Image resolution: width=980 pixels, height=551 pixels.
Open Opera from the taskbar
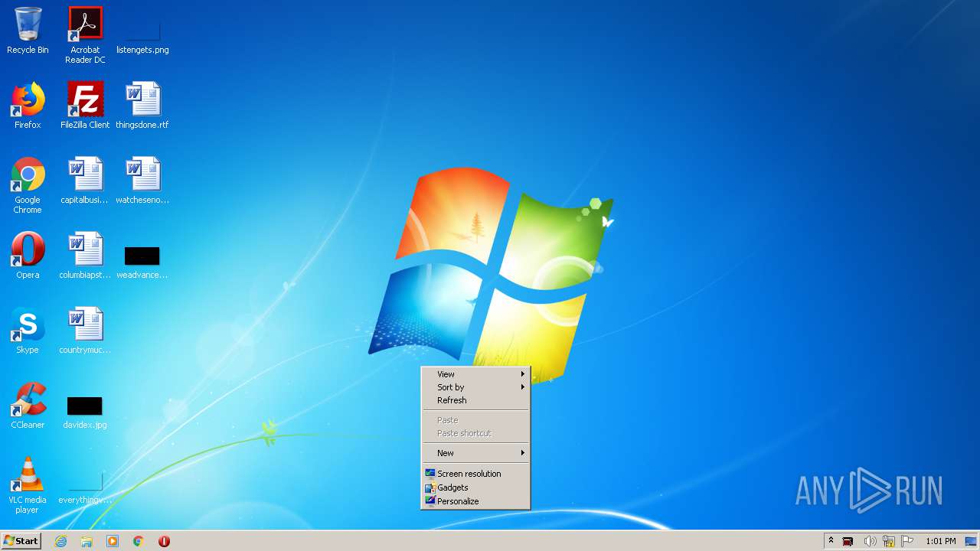pos(164,541)
